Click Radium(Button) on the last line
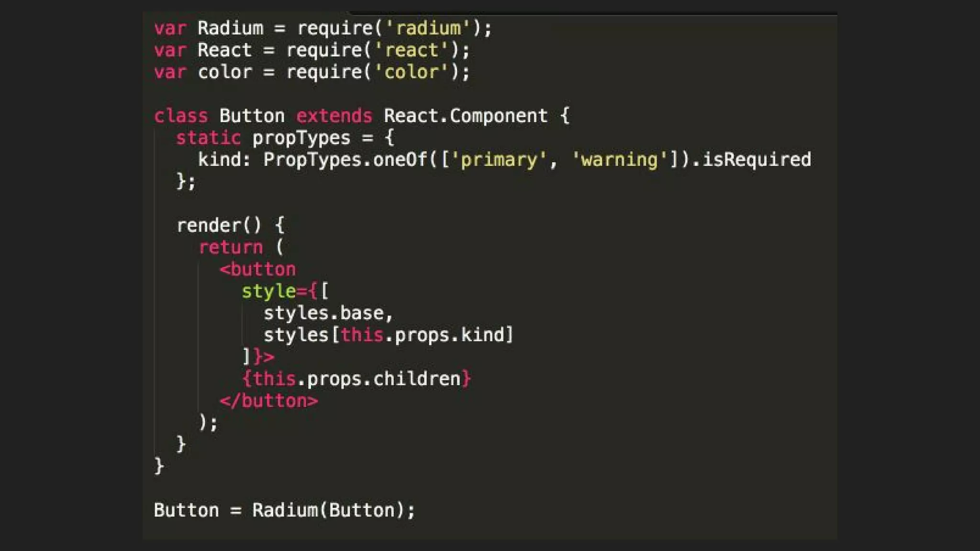The image size is (980, 551). coord(329,510)
